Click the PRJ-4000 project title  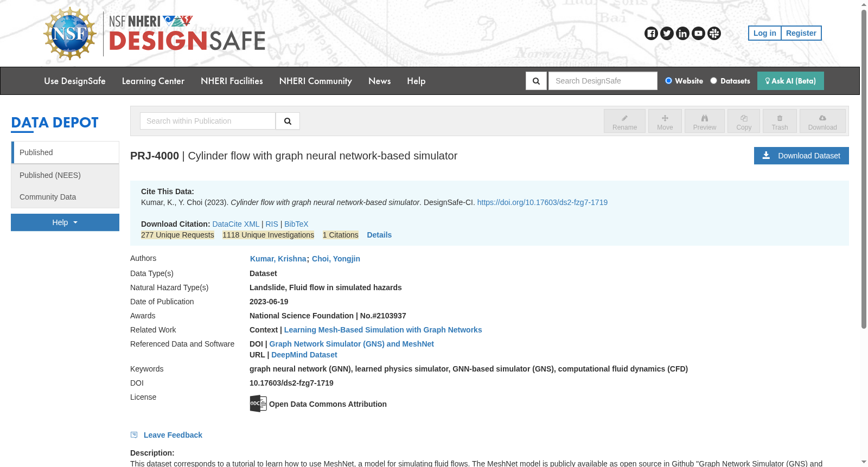[x=293, y=156]
